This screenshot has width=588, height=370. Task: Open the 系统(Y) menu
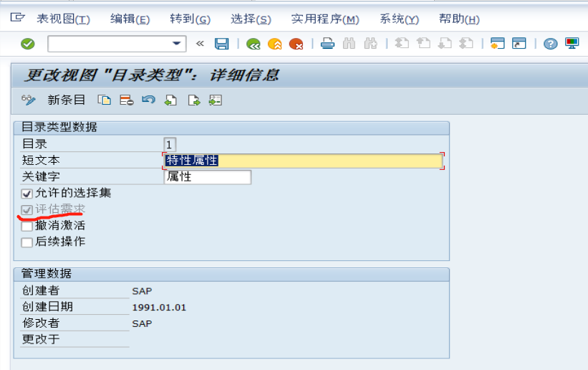pyautogui.click(x=399, y=19)
